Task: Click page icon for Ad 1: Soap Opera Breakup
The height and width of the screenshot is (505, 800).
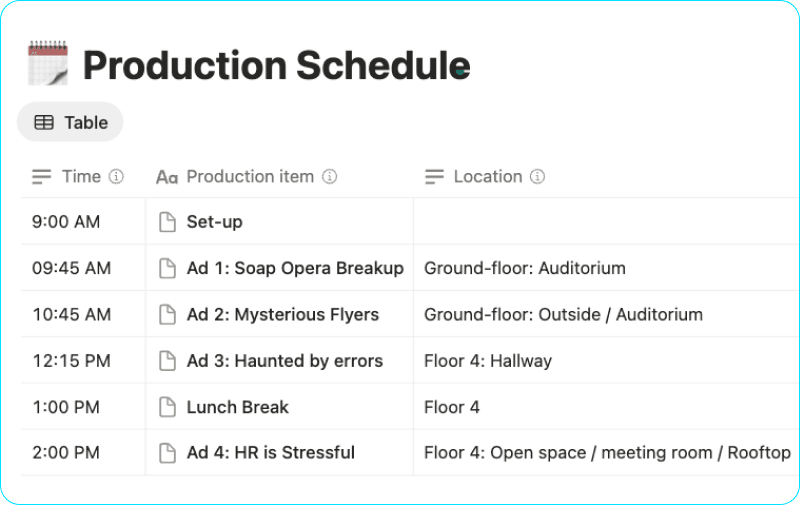Action: pyautogui.click(x=168, y=268)
